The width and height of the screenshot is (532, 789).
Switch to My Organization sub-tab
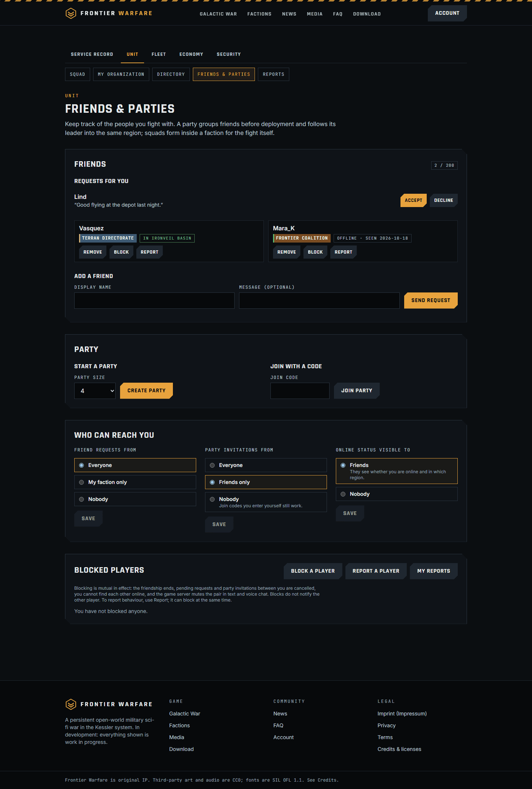point(121,74)
